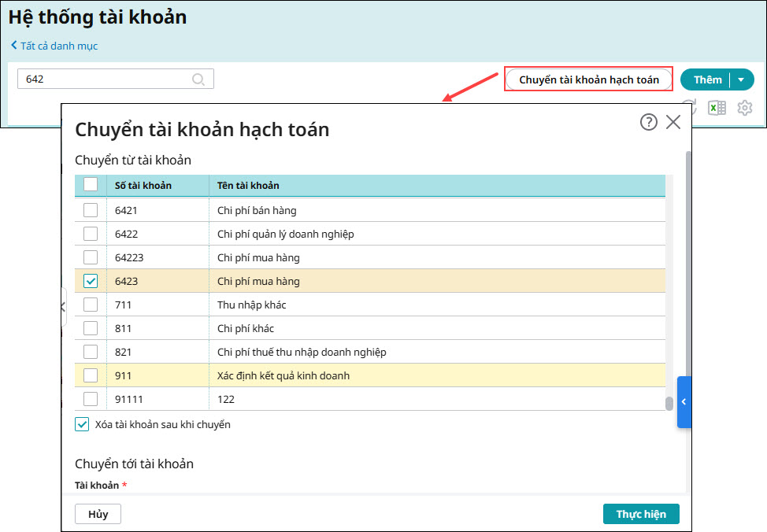Disable Xóa tài khoản sau khi chuyển
Screen dimensions: 767x532
coord(83,424)
